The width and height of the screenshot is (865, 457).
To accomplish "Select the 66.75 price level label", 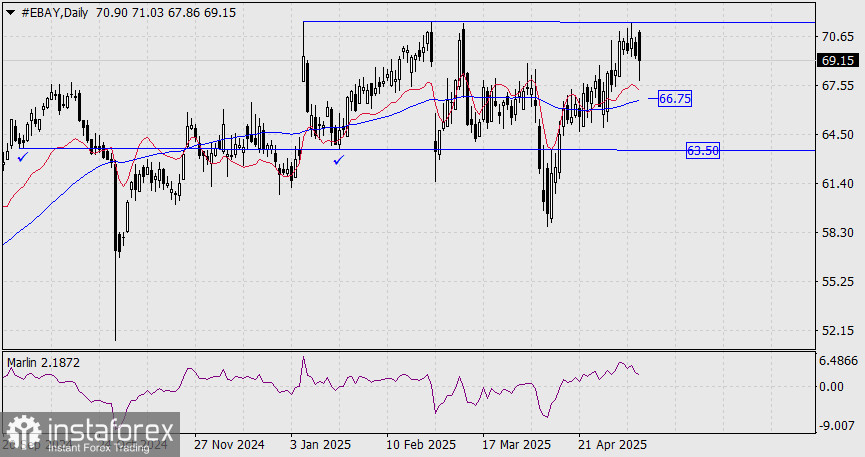I will [x=675, y=99].
